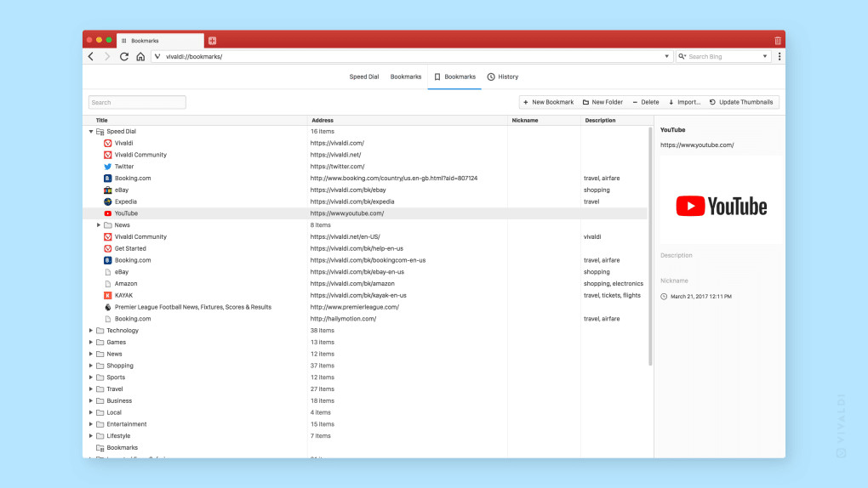Click the Expedia globe icon
This screenshot has width=868, height=488.
[x=108, y=201]
